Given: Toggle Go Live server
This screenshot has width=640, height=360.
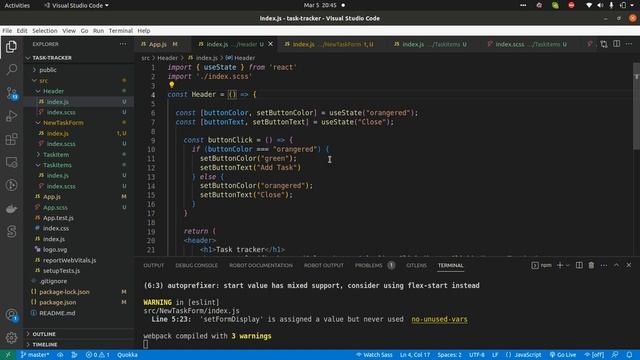Looking at the screenshot, I should pyautogui.click(x=562, y=355).
